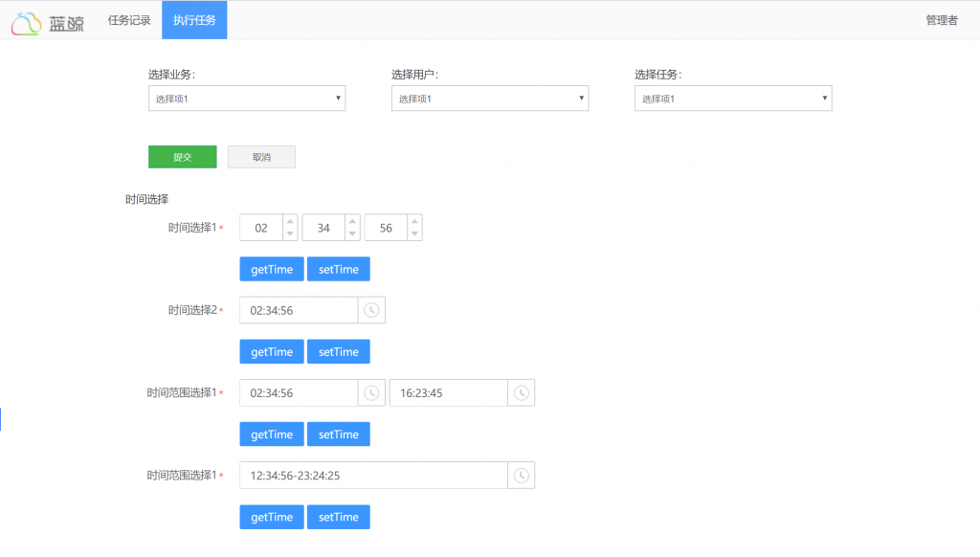Click the green 提交 button
Viewport: 980px width, 557px height.
(183, 157)
